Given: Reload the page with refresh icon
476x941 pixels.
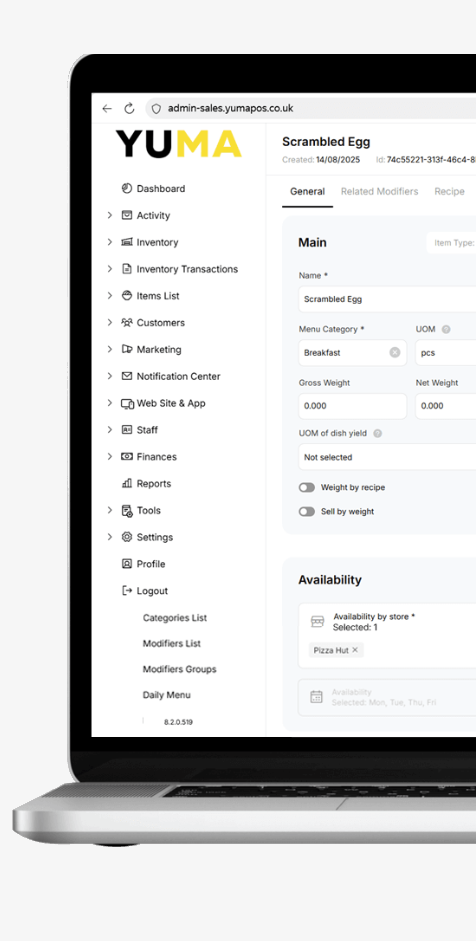Looking at the screenshot, I should 129,109.
